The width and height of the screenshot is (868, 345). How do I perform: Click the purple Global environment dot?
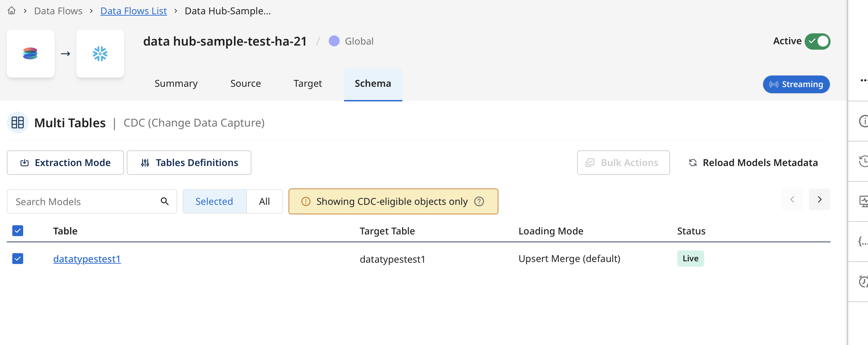334,41
